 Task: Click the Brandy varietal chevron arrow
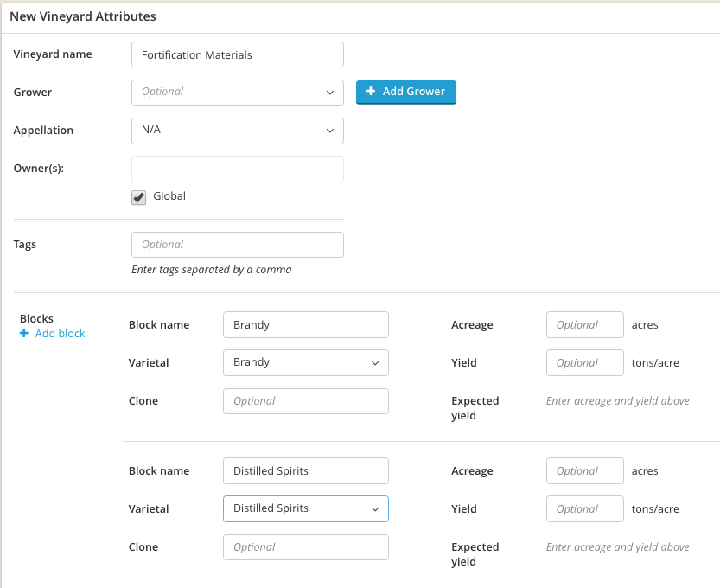tap(375, 363)
